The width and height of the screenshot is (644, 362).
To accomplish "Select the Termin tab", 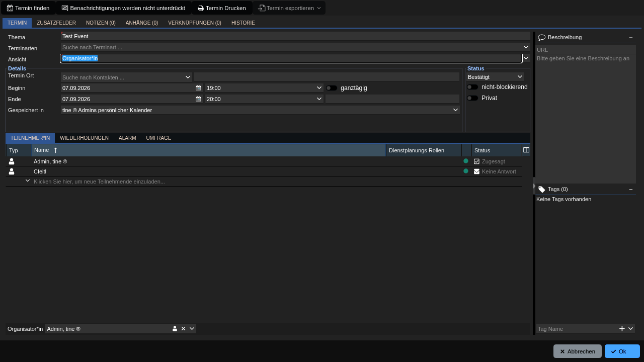I will click(x=17, y=23).
